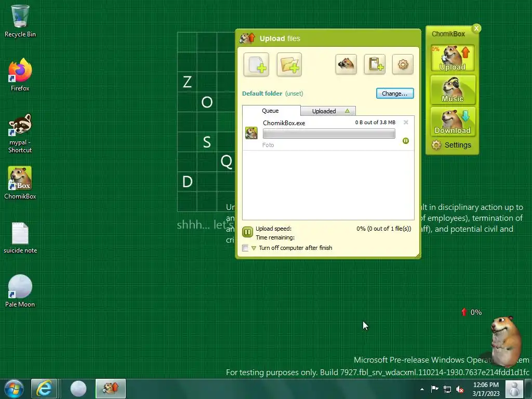532x399 pixels.
Task: Switch to the Queue tab
Action: (270, 111)
